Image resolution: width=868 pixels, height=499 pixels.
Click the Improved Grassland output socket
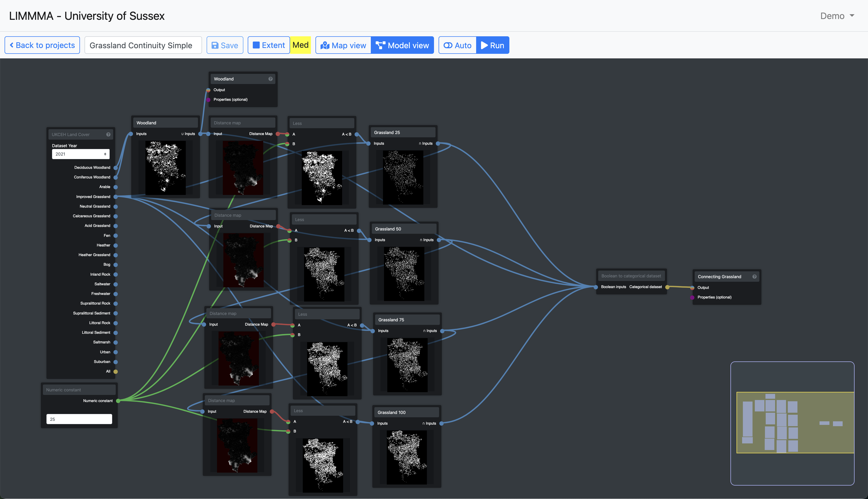click(x=115, y=197)
